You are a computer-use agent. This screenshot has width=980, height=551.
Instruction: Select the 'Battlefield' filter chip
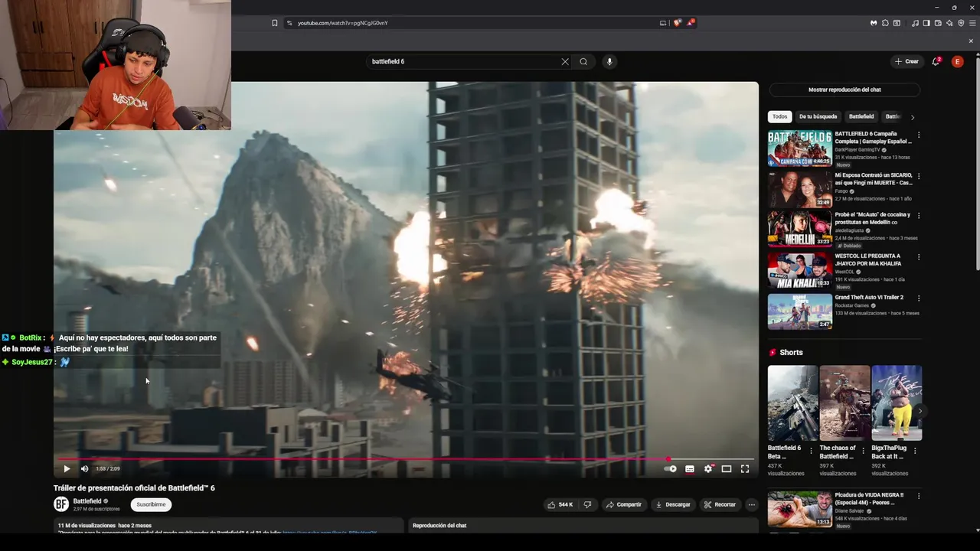(861, 116)
